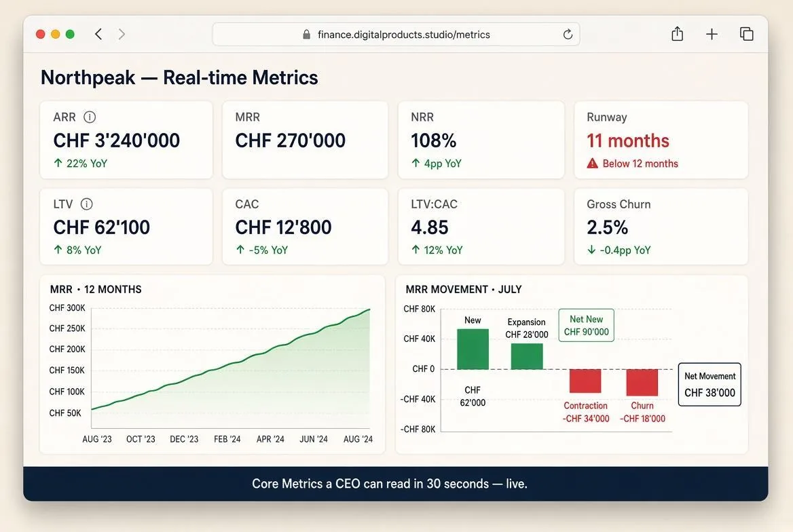The width and height of the screenshot is (793, 532).
Task: Click the Expansion CHF 28'000 label
Action: point(526,328)
